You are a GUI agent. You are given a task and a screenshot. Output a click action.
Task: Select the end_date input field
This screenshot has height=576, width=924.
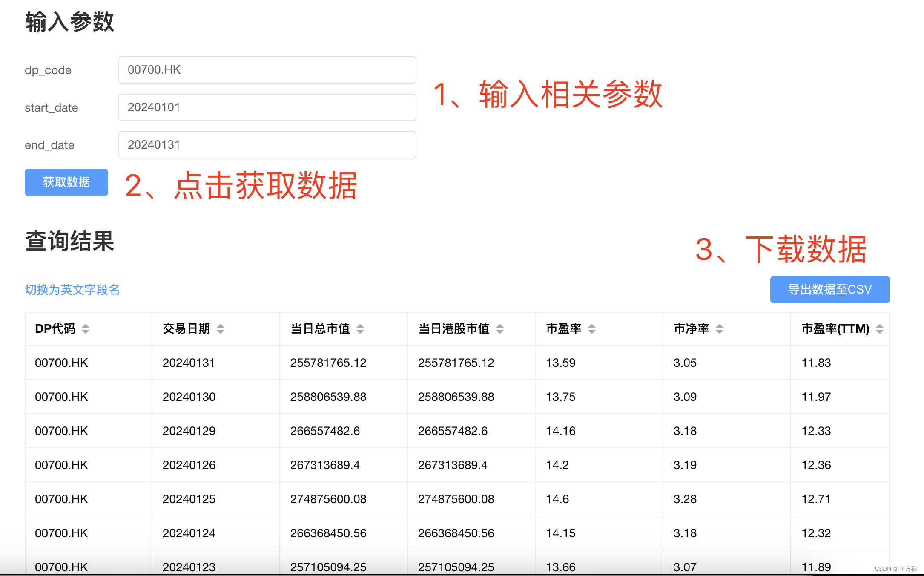[267, 145]
